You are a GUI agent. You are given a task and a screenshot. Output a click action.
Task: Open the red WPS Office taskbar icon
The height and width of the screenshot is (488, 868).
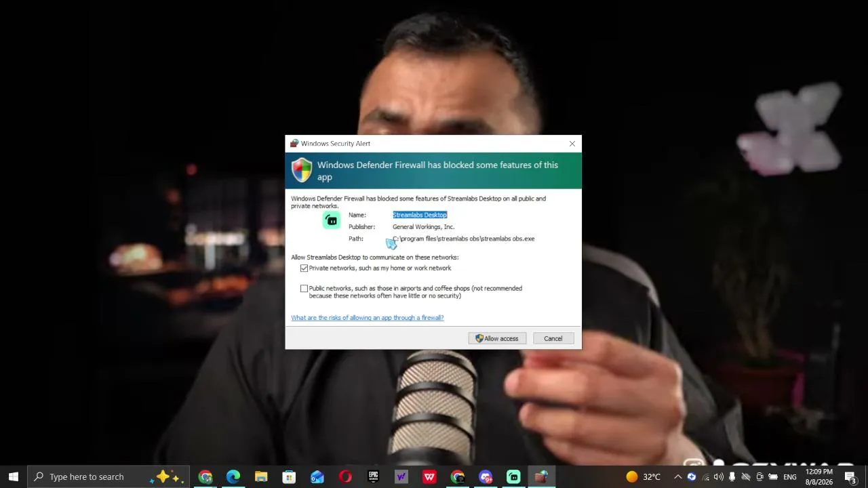coord(429,476)
